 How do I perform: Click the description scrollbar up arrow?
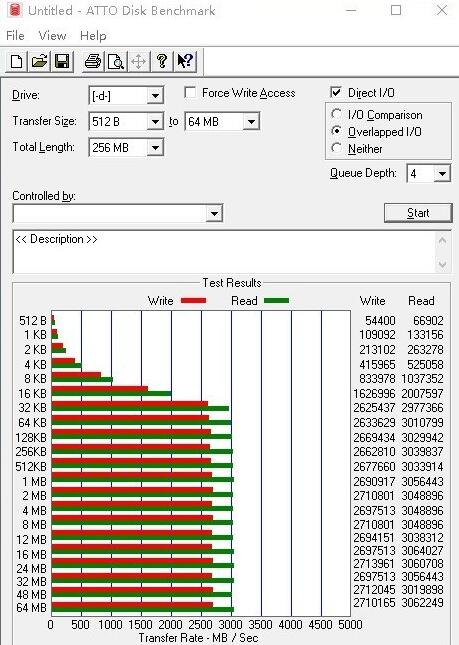coord(443,241)
